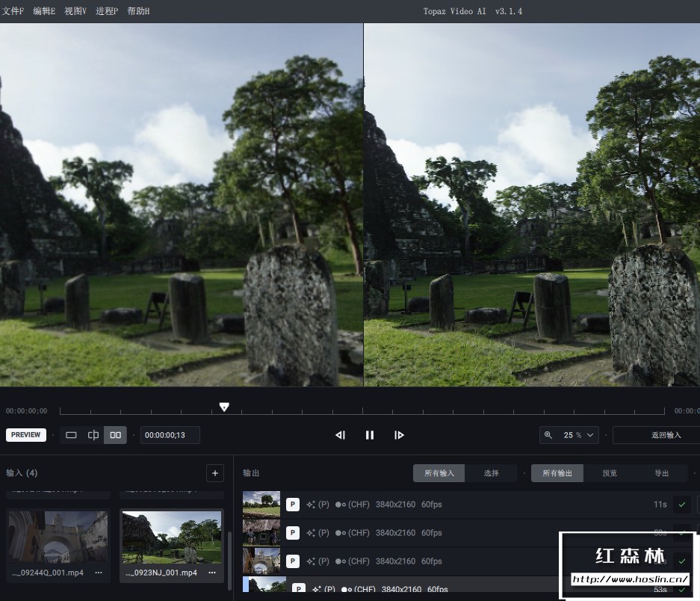Select split view layout icon
The image size is (700, 601).
93,435
